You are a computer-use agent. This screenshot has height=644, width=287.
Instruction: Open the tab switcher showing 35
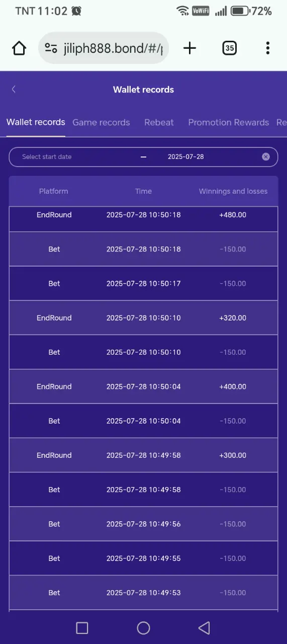click(x=229, y=48)
